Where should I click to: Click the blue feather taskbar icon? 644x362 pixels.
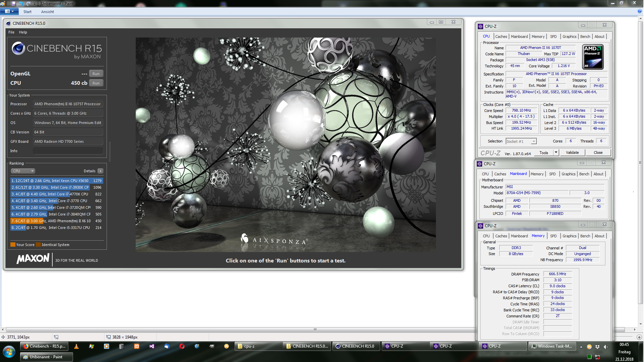[x=197, y=347]
